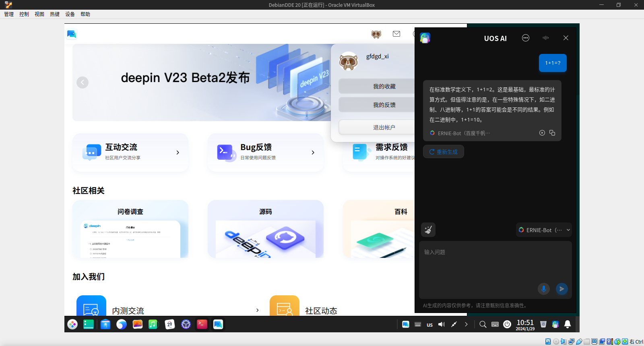Click the deepin forum logo icon
This screenshot has width=644, height=346.
click(72, 34)
